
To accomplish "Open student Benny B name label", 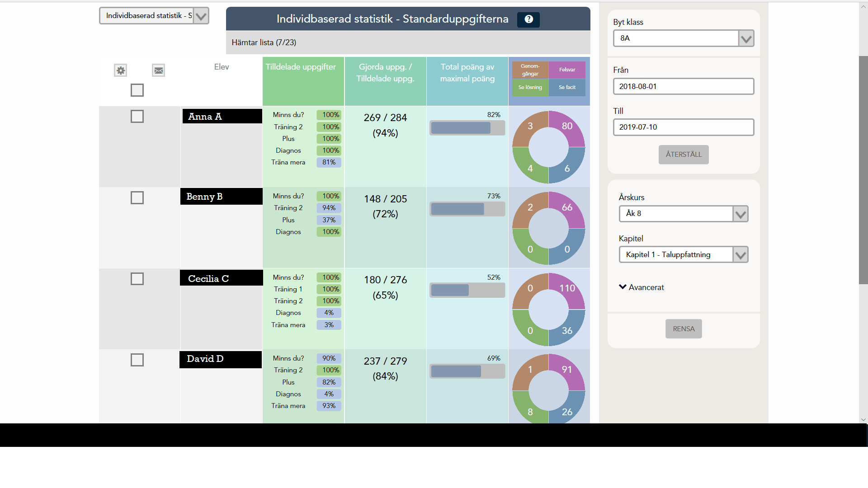I will tap(222, 197).
